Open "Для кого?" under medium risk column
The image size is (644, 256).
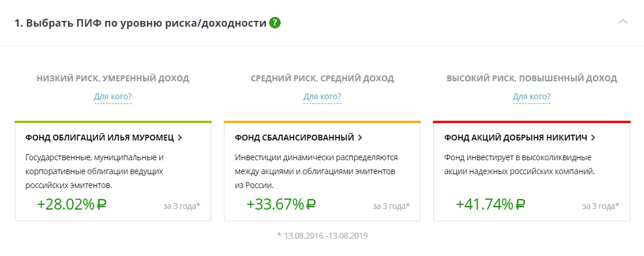(322, 96)
